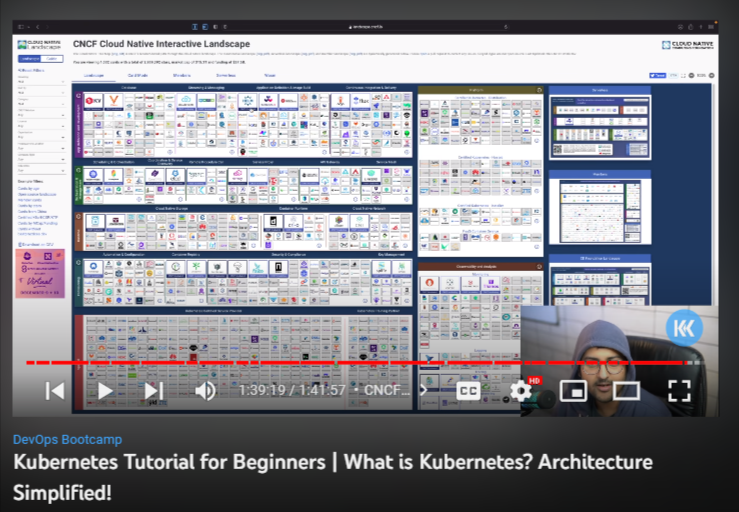Open a new browser tab with plus icon
The image size is (739, 512).
pyautogui.click(x=701, y=27)
